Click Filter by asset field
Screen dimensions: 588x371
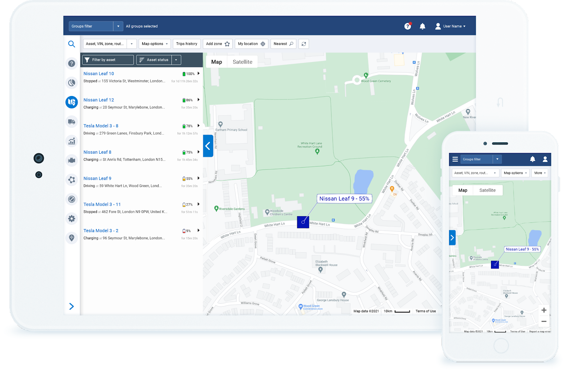[x=108, y=60]
